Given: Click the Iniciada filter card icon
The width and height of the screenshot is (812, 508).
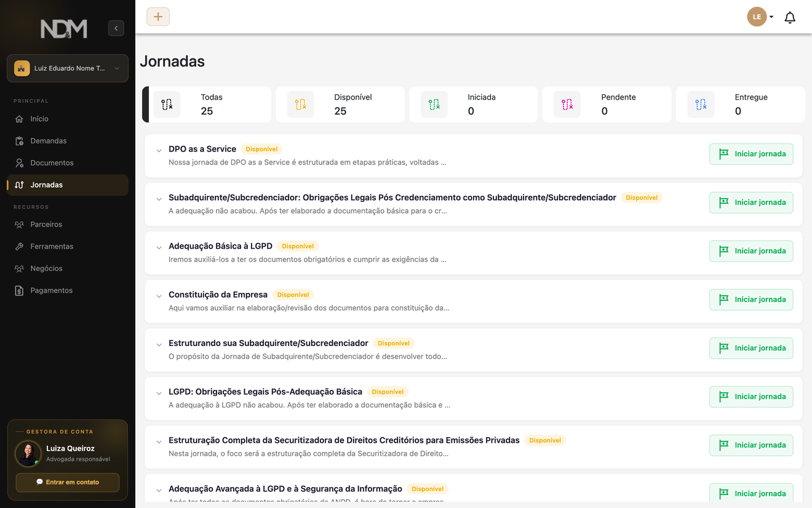Looking at the screenshot, I should (x=434, y=104).
